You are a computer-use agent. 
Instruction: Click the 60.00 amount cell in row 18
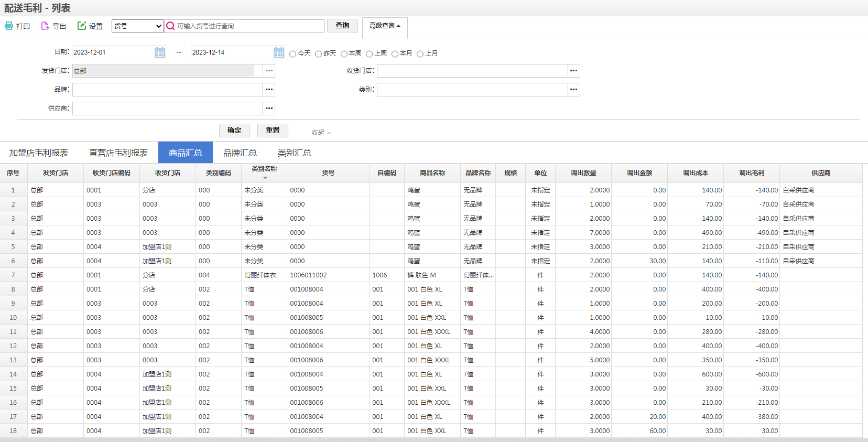[x=639, y=431]
